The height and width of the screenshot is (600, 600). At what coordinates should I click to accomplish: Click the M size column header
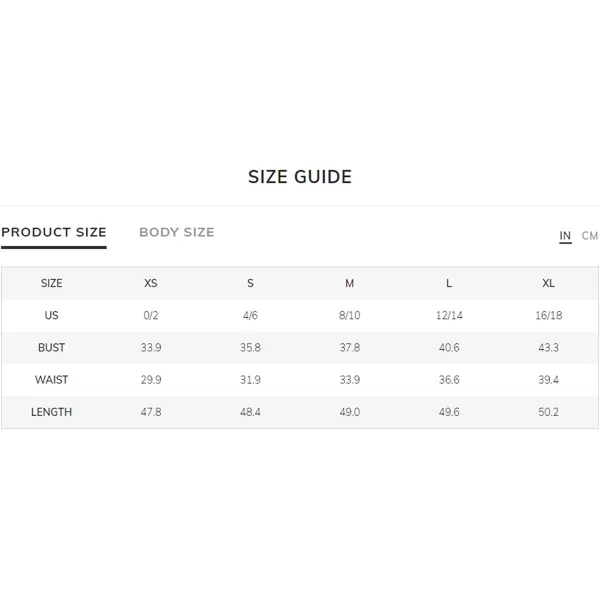coord(349,283)
